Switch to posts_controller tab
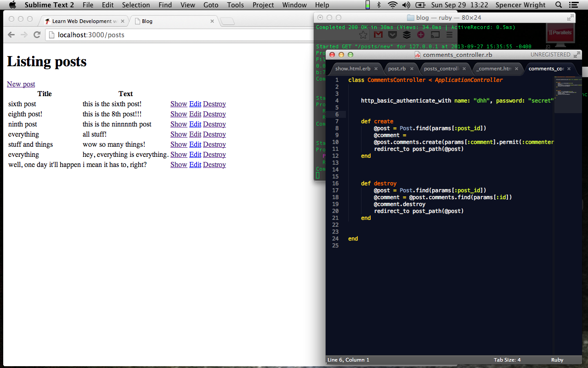Viewport: 588px width, 368px height. (x=441, y=69)
